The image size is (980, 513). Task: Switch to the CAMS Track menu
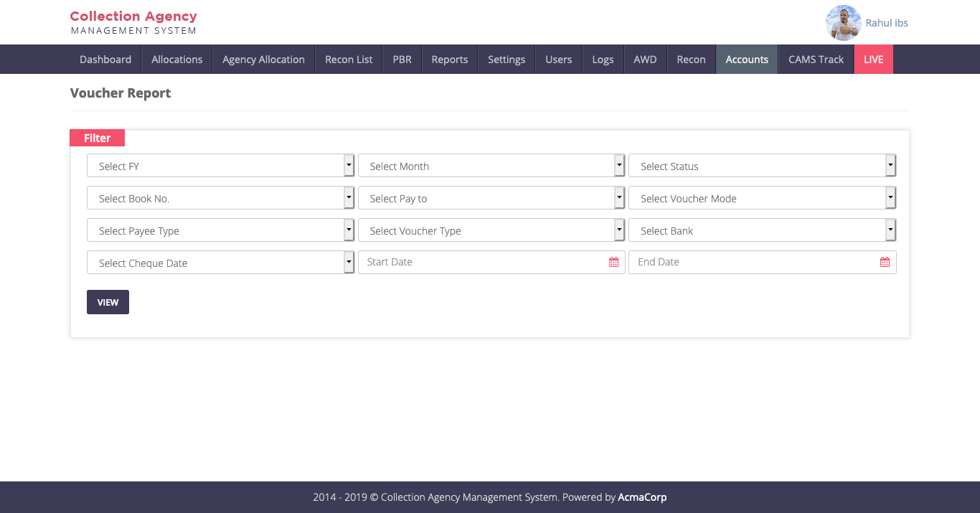click(816, 60)
